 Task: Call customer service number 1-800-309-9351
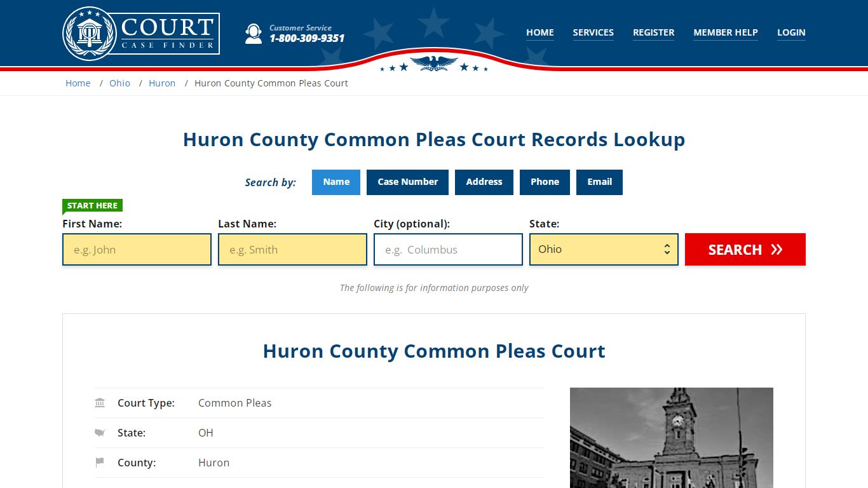coord(307,38)
